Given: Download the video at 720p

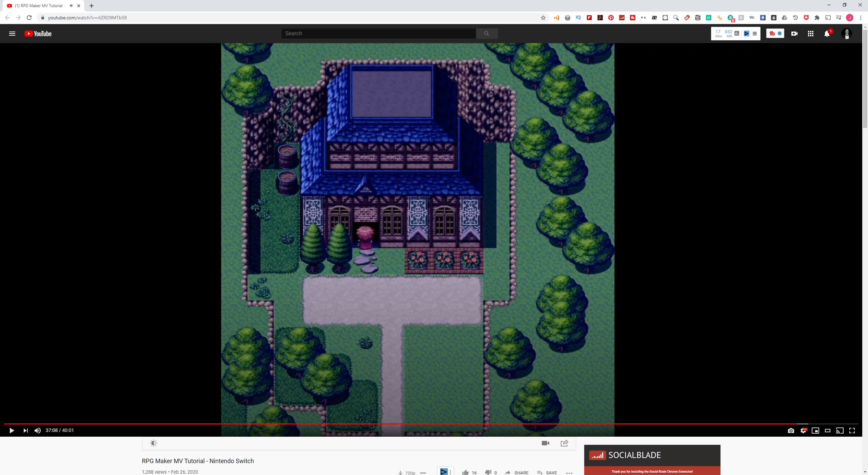Looking at the screenshot, I should 407,473.
